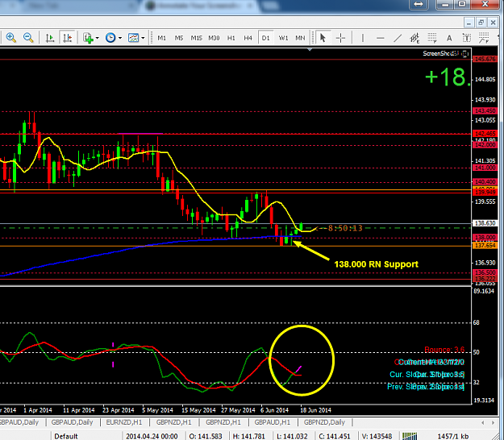
Task: Switch chart to H4 timeframe
Action: coord(248,38)
